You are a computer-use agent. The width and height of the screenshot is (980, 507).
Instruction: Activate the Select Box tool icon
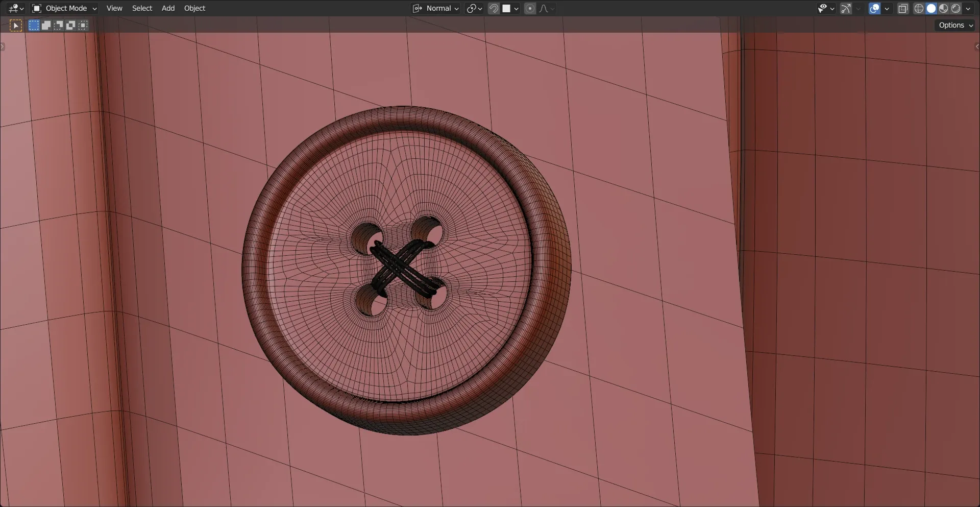pos(16,25)
